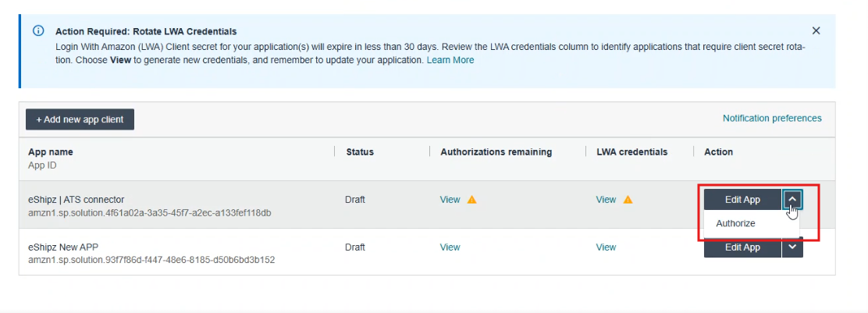Expand the eShipz New APP action dropdown
Viewport: 868px width, 313px height.
[792, 247]
